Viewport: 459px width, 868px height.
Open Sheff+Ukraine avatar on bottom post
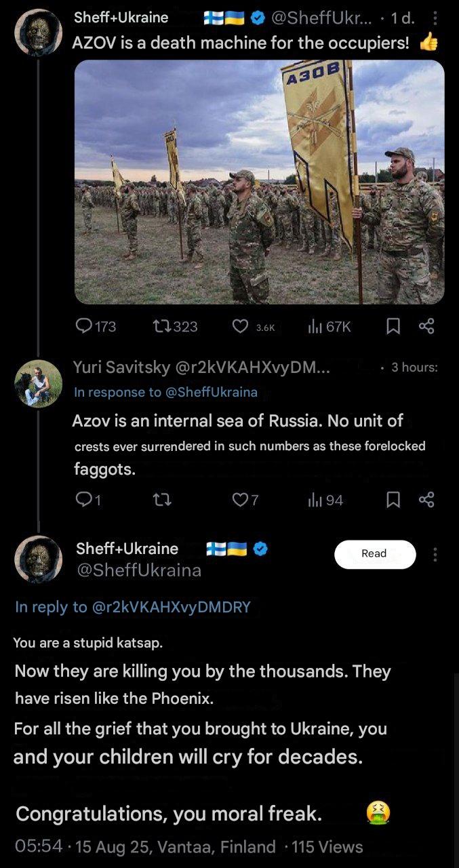39,559
